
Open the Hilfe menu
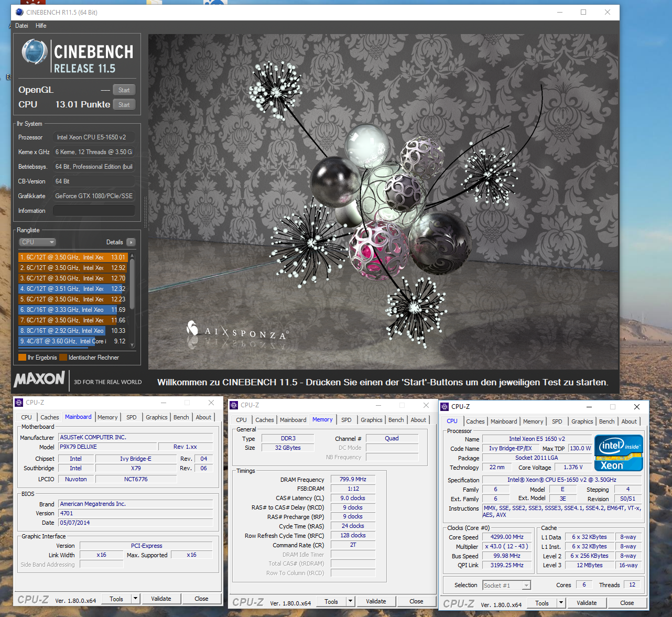click(x=41, y=26)
